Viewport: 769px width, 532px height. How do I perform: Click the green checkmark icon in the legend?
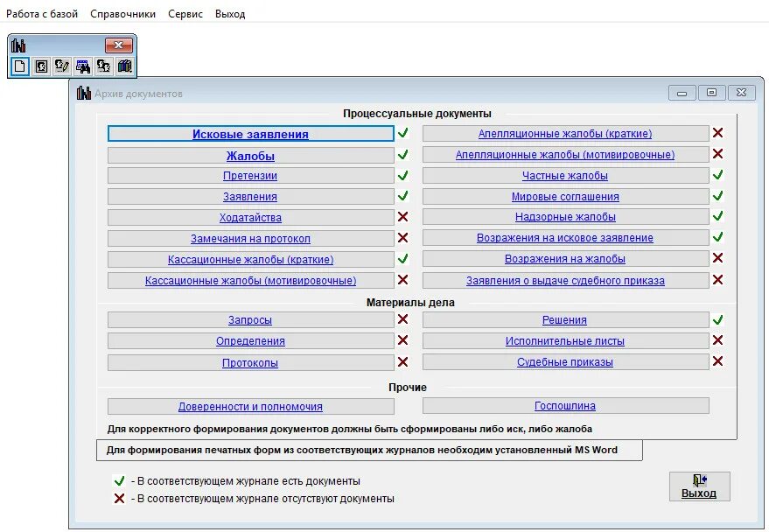(x=119, y=480)
